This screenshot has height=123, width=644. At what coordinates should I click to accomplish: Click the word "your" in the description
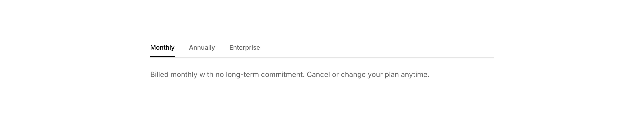click(x=375, y=74)
